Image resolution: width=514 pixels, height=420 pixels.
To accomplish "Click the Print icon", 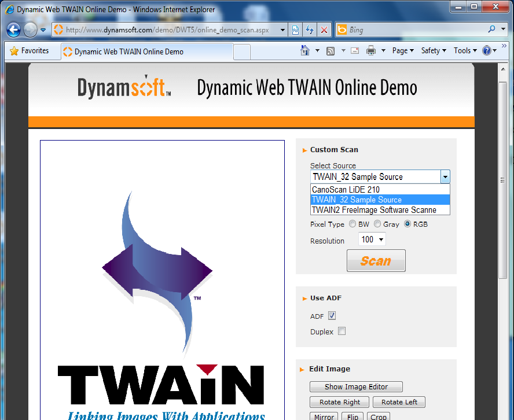I will [x=371, y=50].
